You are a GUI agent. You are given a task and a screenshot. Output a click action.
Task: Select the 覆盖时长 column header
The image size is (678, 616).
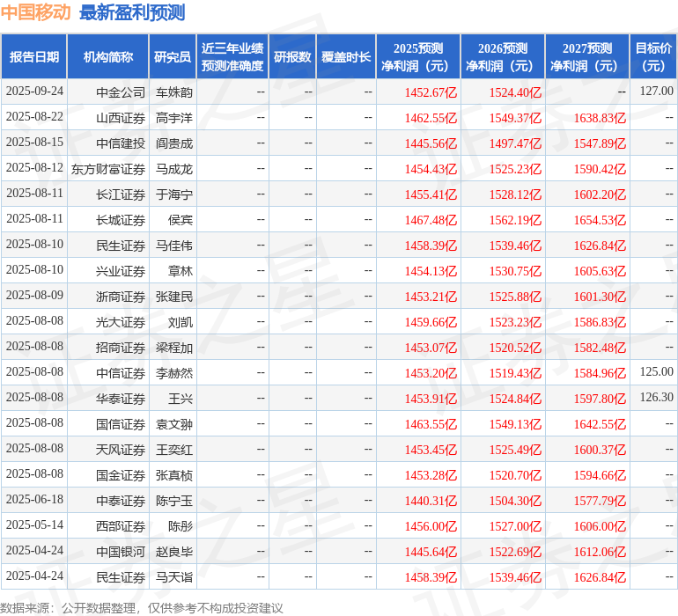pos(346,57)
